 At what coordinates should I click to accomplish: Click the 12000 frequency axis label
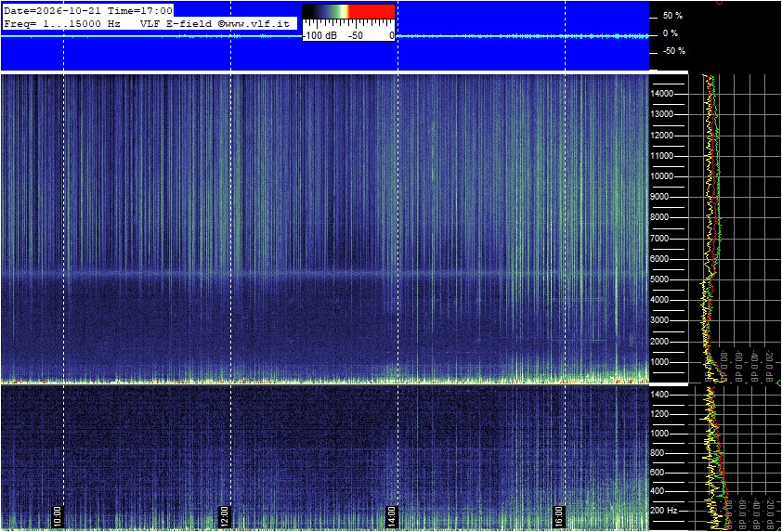pyautogui.click(x=662, y=136)
